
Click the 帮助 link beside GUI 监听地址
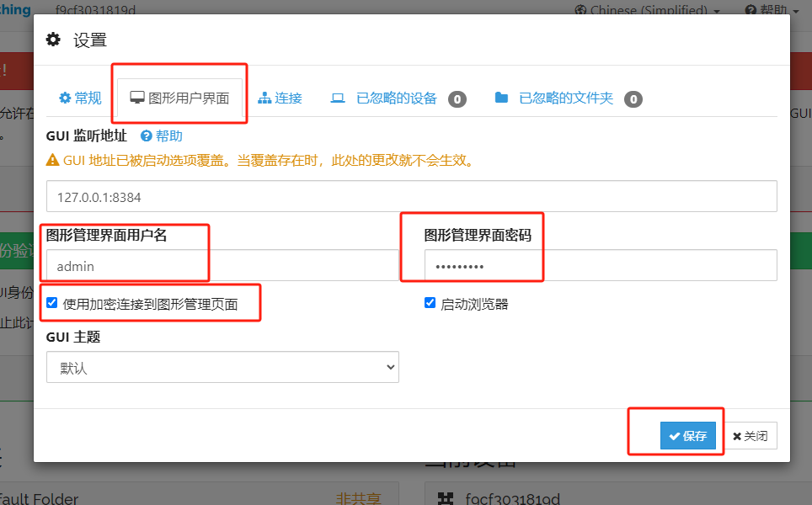pos(162,136)
